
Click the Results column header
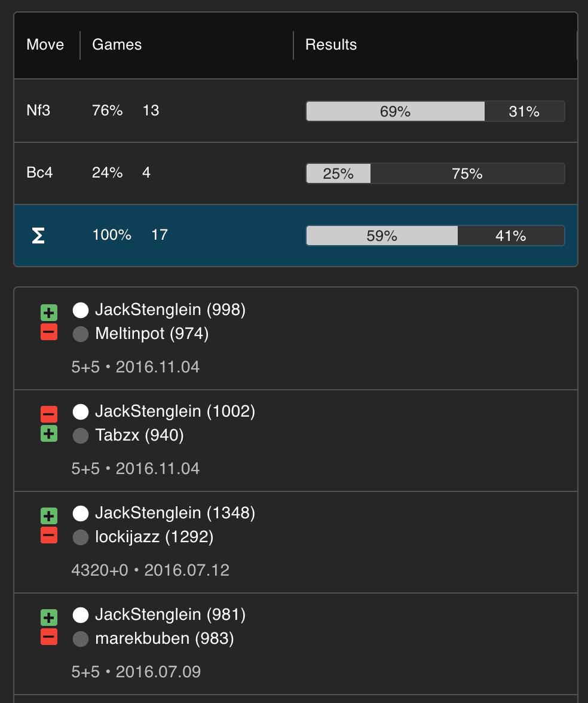pos(331,45)
